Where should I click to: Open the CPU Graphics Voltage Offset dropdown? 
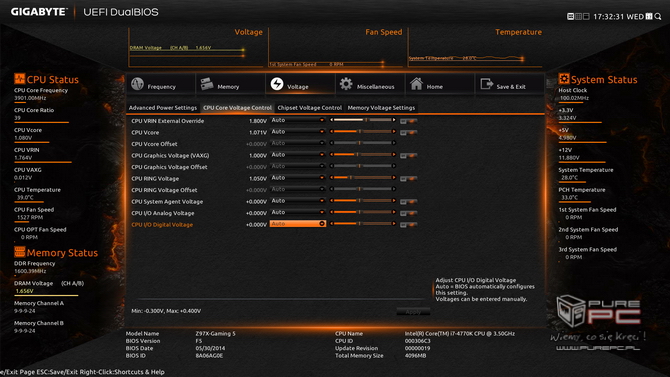tap(298, 166)
